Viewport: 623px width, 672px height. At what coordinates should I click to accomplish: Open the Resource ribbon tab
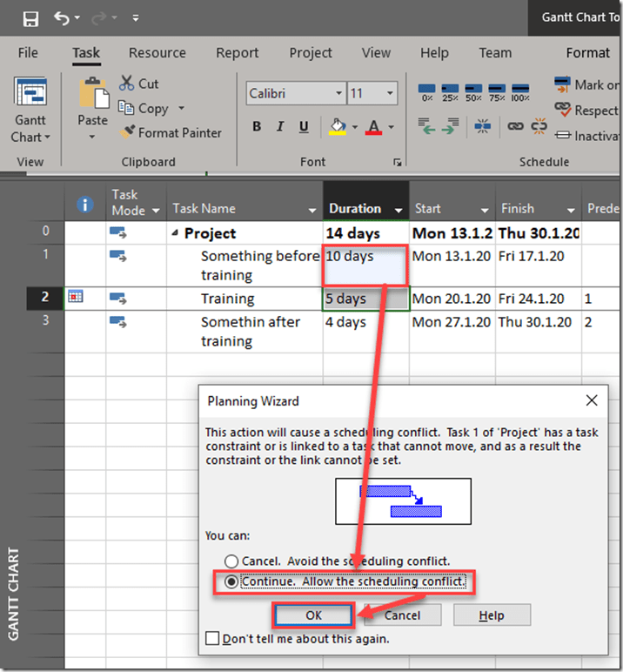tap(157, 53)
